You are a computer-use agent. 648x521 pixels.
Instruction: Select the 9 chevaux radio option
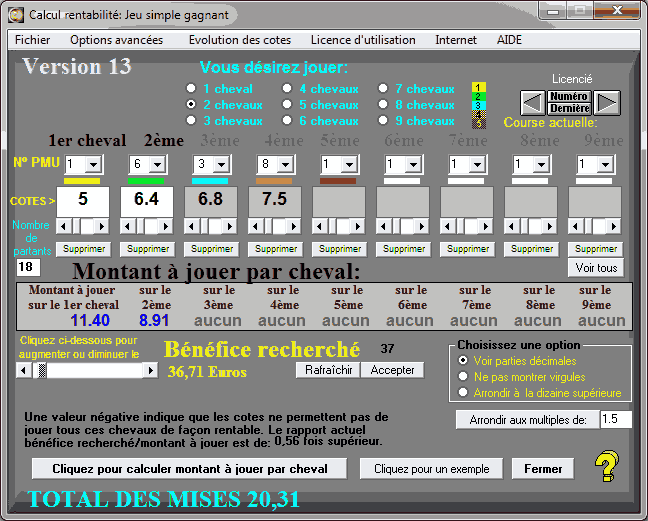(383, 121)
